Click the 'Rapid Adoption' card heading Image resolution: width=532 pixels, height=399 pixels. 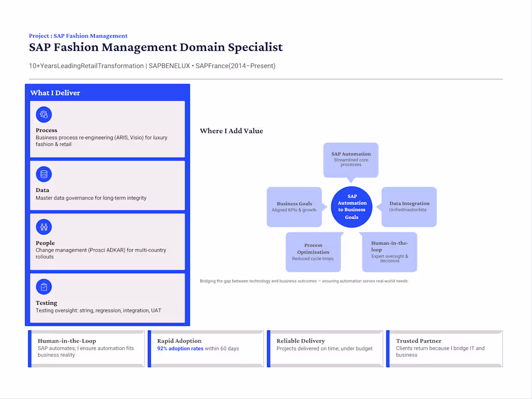[179, 340]
